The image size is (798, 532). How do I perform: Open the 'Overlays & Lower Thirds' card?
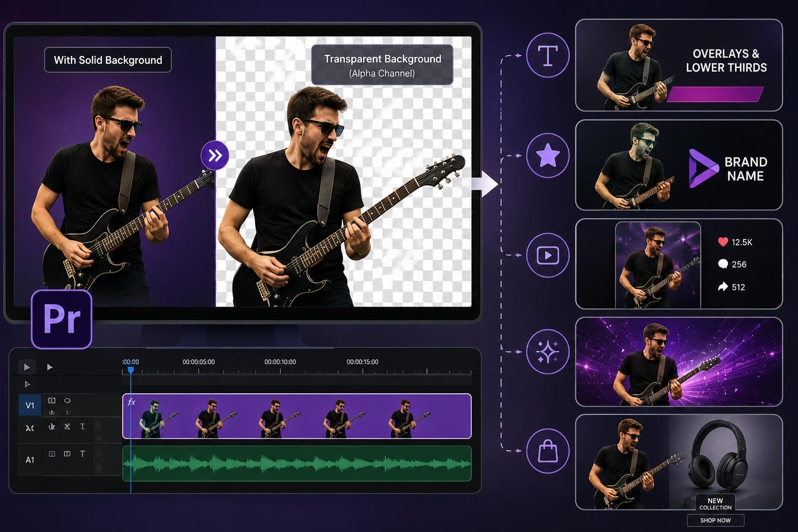[x=679, y=65]
